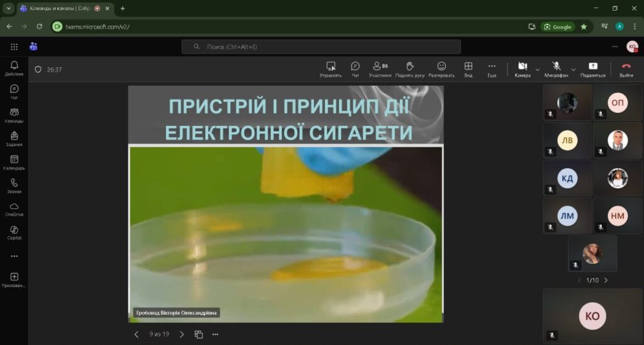Open the Еще more options menu
The height and width of the screenshot is (345, 644).
(492, 69)
